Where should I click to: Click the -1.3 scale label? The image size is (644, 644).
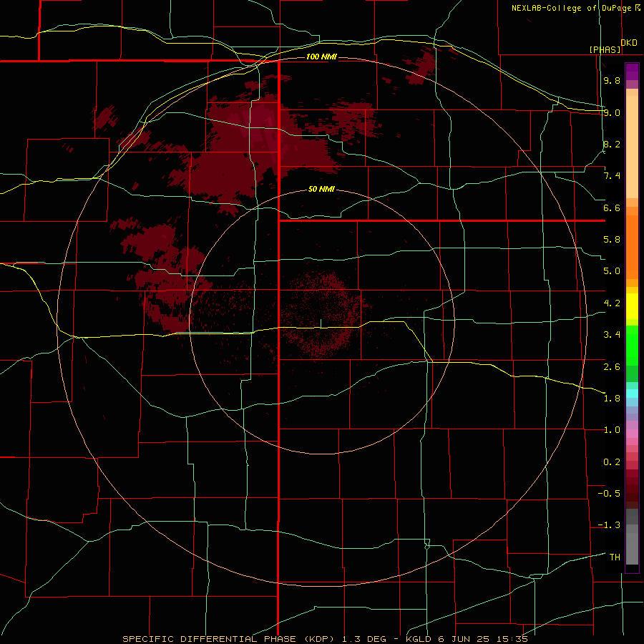coord(609,525)
